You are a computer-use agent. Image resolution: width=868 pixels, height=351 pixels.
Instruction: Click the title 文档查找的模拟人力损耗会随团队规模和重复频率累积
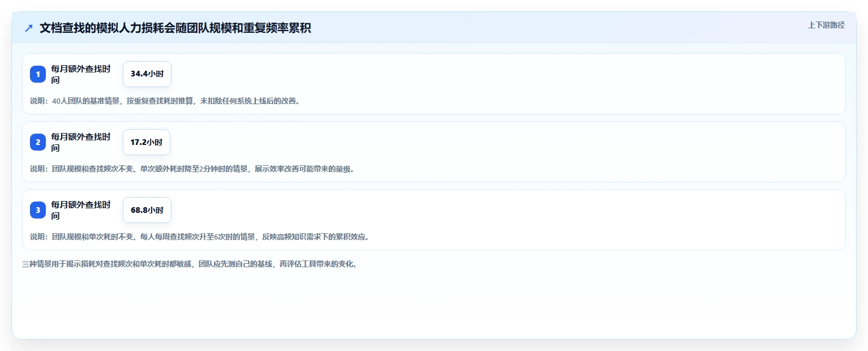175,28
